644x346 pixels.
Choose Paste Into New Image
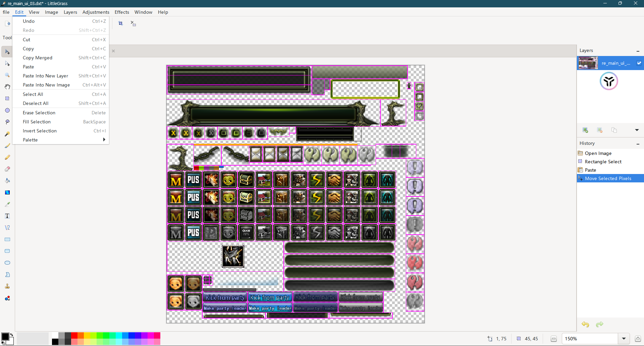click(61, 85)
